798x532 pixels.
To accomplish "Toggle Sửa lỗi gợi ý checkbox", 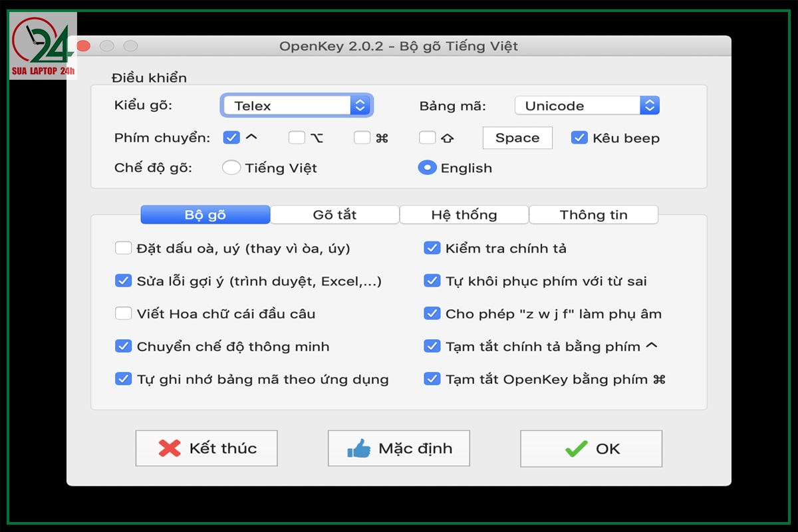I will [x=123, y=281].
